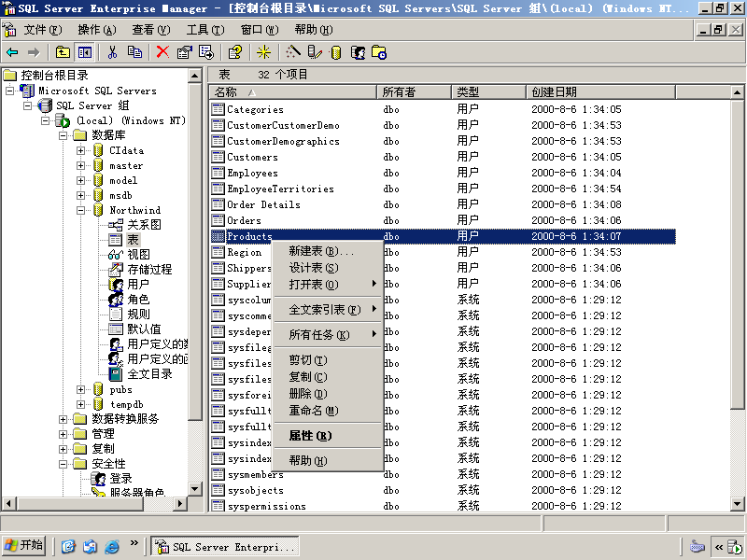
Task: Click the Forward arrow toolbar icon
Action: point(34,52)
